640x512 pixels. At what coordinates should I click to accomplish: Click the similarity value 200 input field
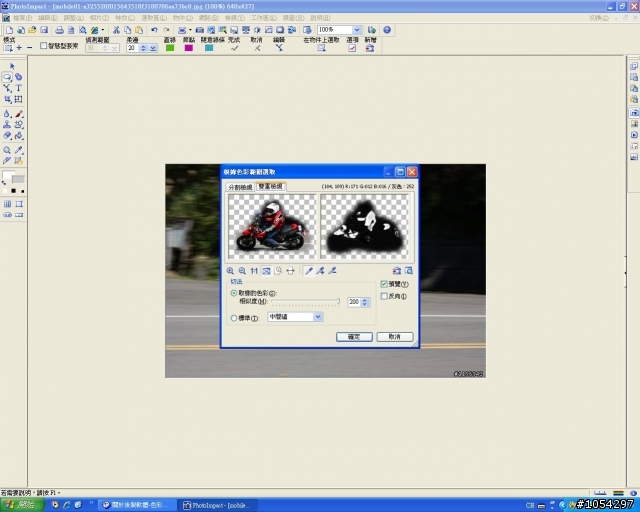pyautogui.click(x=354, y=302)
